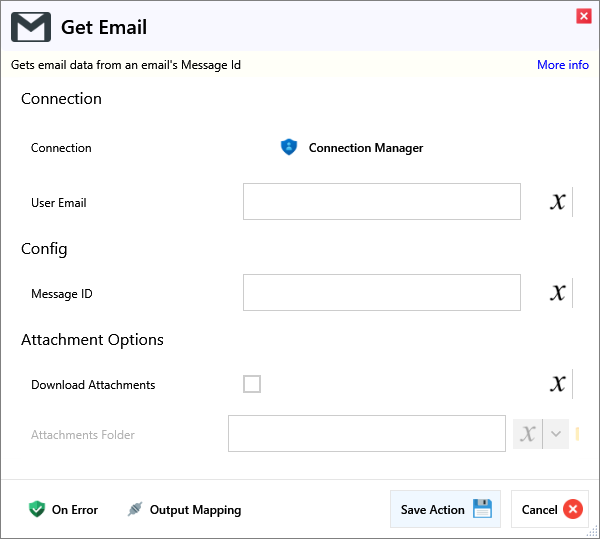600x539 pixels.
Task: Click variable icon beside Attachments Folder
Action: click(x=528, y=434)
